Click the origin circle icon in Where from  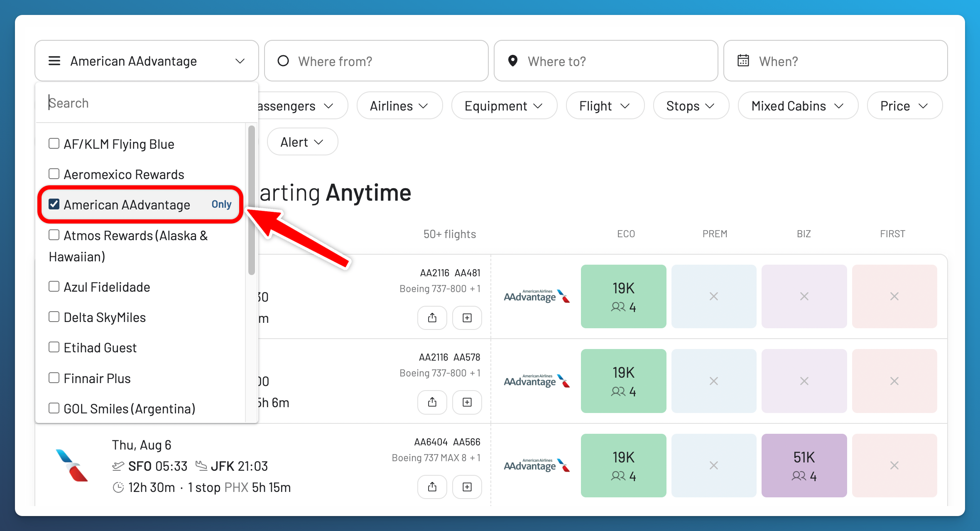(x=283, y=61)
